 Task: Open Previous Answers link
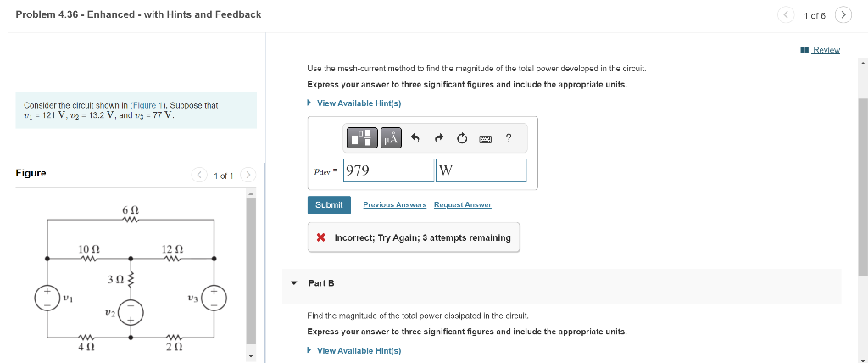tap(394, 205)
